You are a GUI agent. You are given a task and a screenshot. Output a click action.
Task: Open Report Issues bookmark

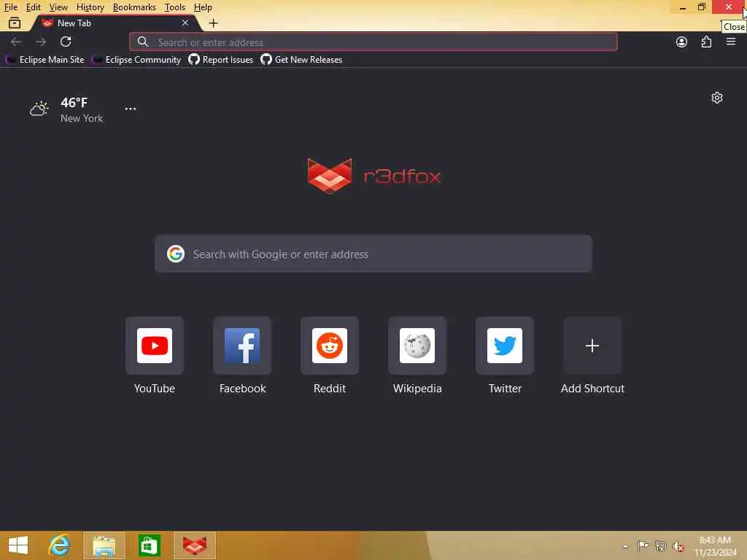[x=220, y=60]
